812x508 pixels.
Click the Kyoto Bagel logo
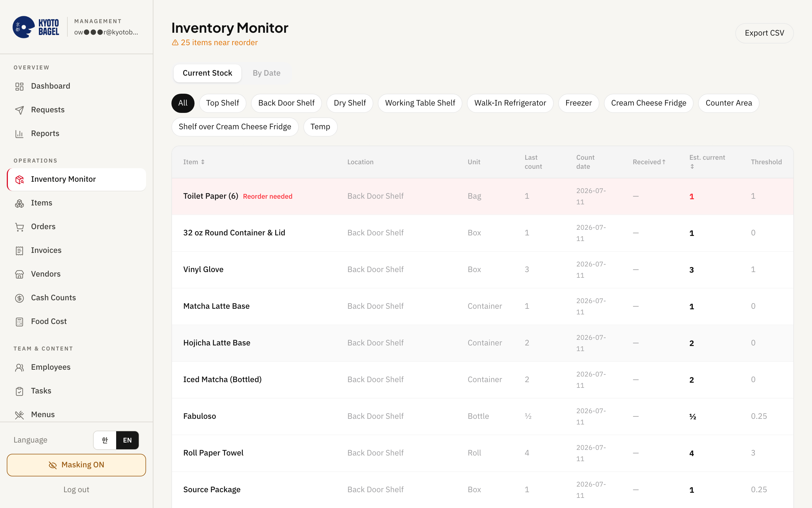36,27
